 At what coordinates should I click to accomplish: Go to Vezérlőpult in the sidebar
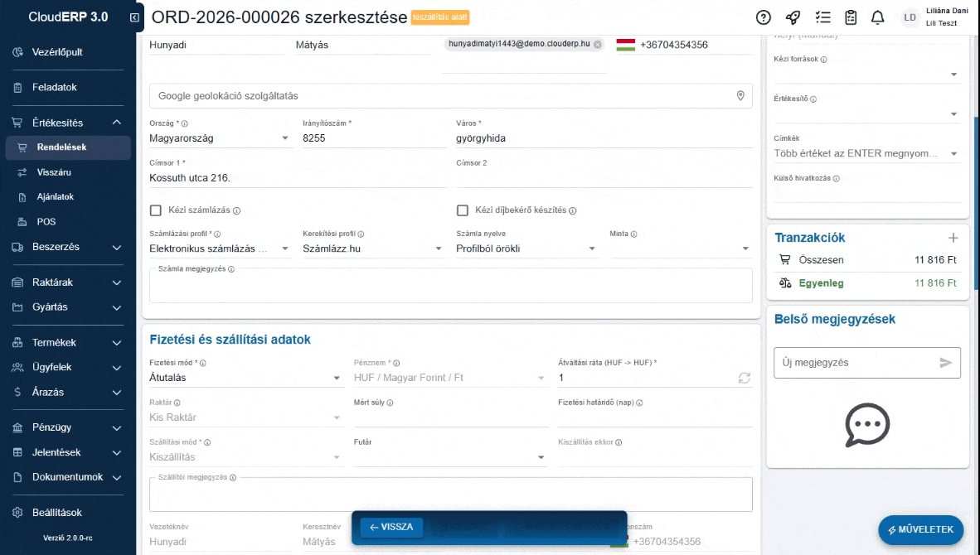point(57,52)
